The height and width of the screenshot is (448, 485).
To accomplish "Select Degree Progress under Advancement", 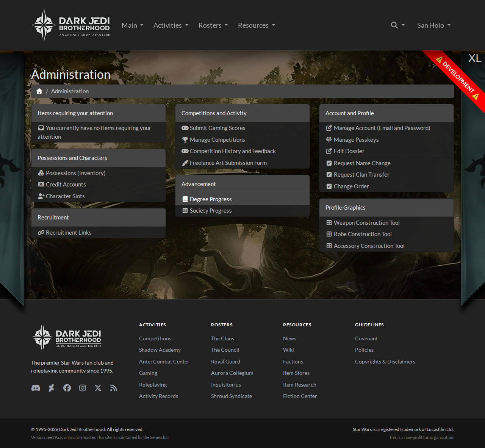I will [210, 199].
